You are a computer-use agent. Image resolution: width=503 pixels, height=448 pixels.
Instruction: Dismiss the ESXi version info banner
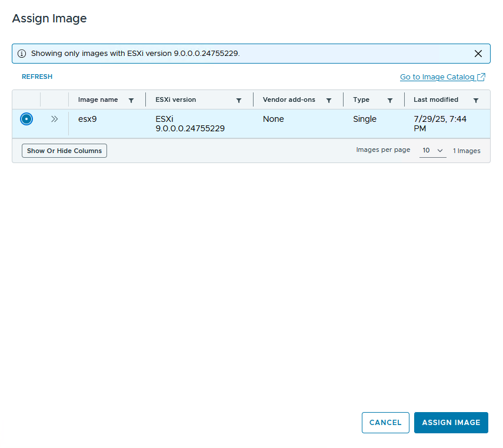coord(478,54)
